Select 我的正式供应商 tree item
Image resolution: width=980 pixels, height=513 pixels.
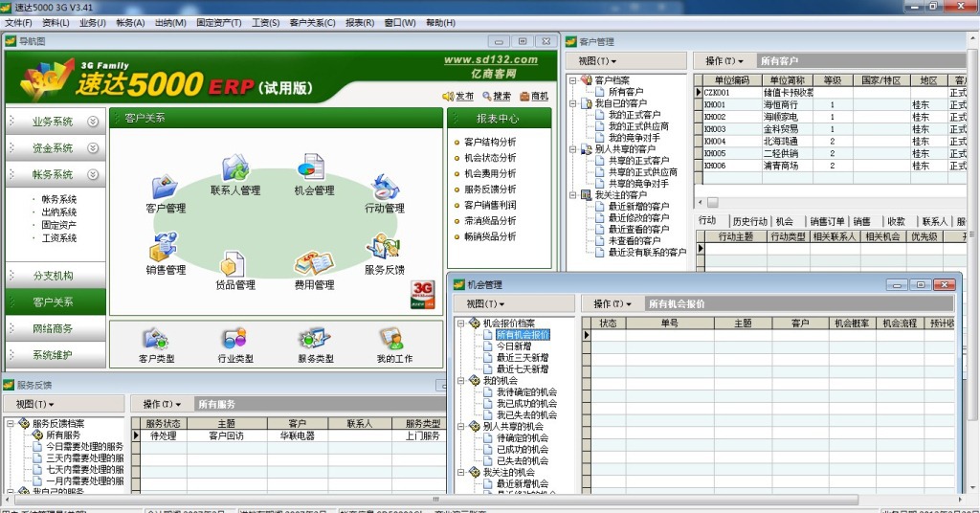pyautogui.click(x=638, y=125)
